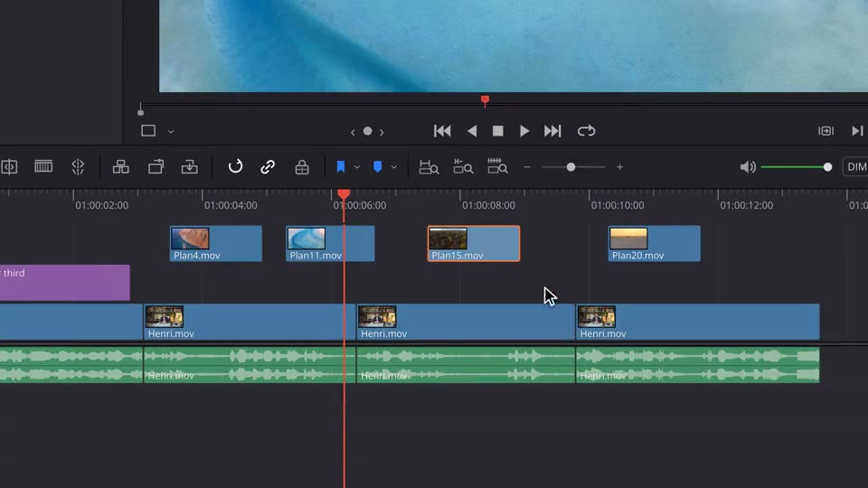Click match frame icon at viewer right
Viewport: 868px width, 488px height.
click(826, 131)
